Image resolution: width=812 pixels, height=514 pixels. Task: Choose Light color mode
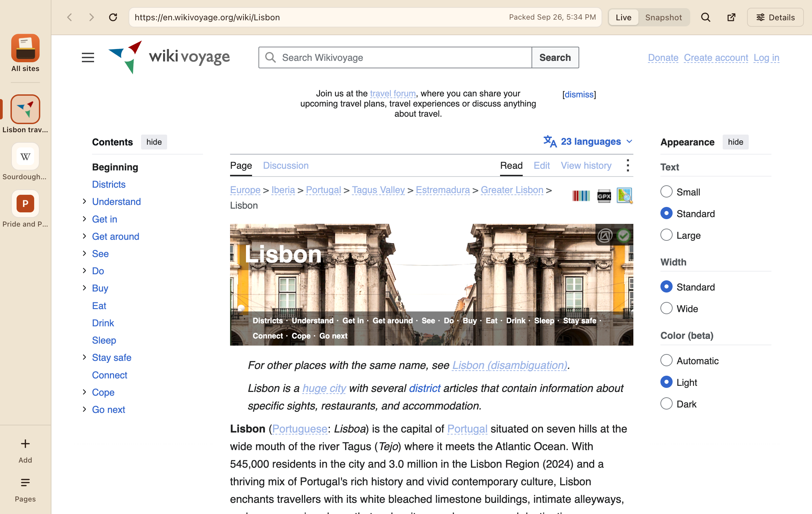click(x=667, y=382)
